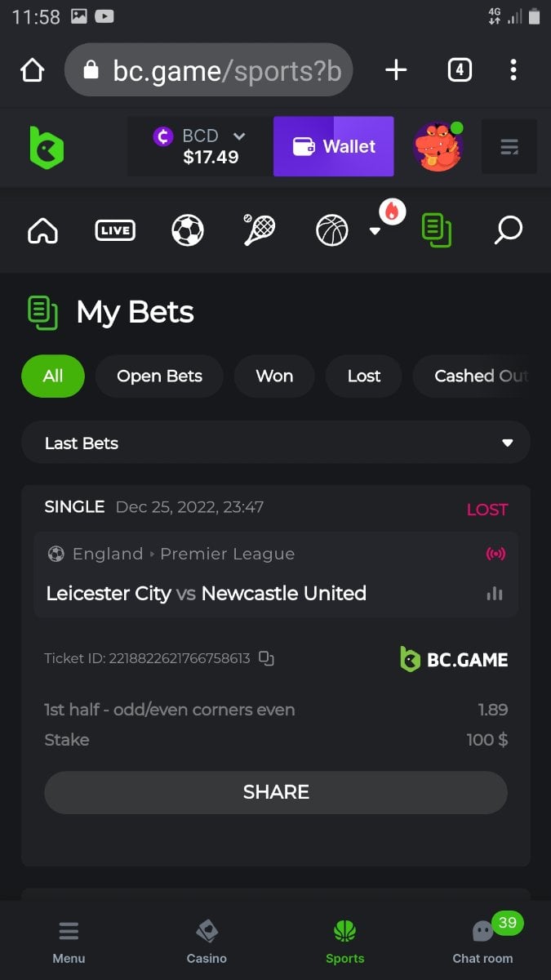Expand more sports dropdown arrow
This screenshot has width=551, height=980.
click(375, 231)
